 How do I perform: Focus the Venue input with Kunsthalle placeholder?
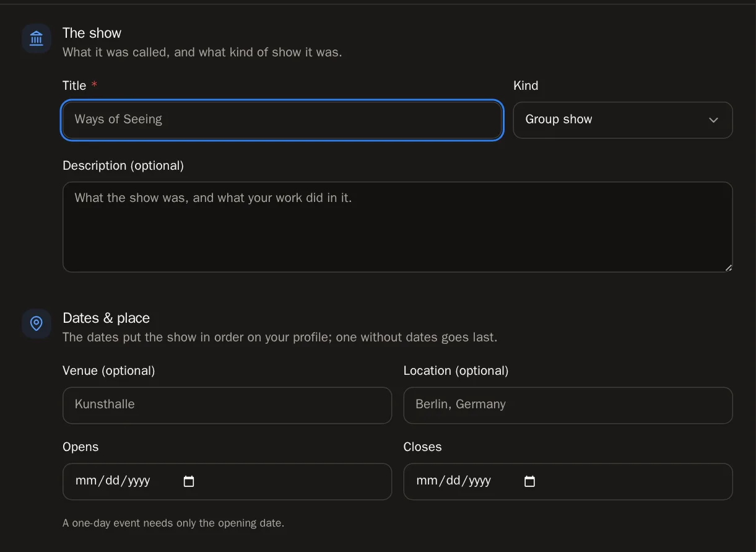227,405
